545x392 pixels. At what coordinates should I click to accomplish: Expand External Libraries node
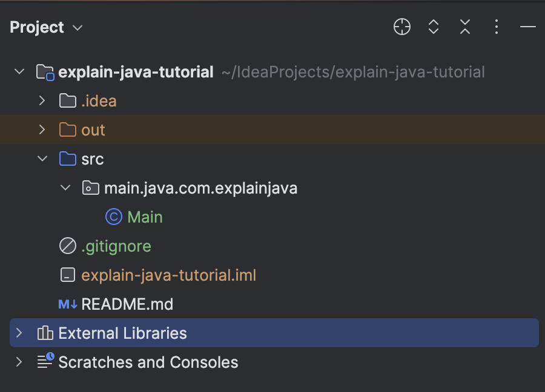click(19, 333)
